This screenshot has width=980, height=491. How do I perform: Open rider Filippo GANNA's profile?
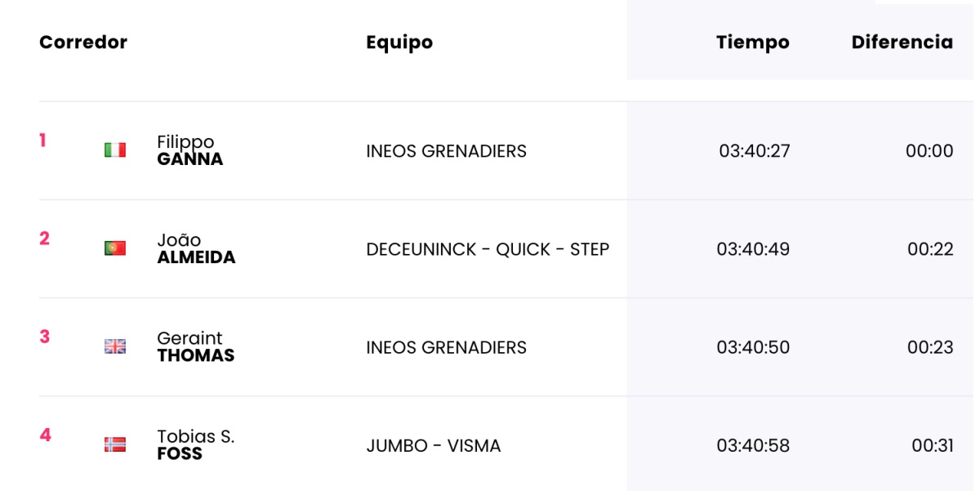tap(189, 150)
